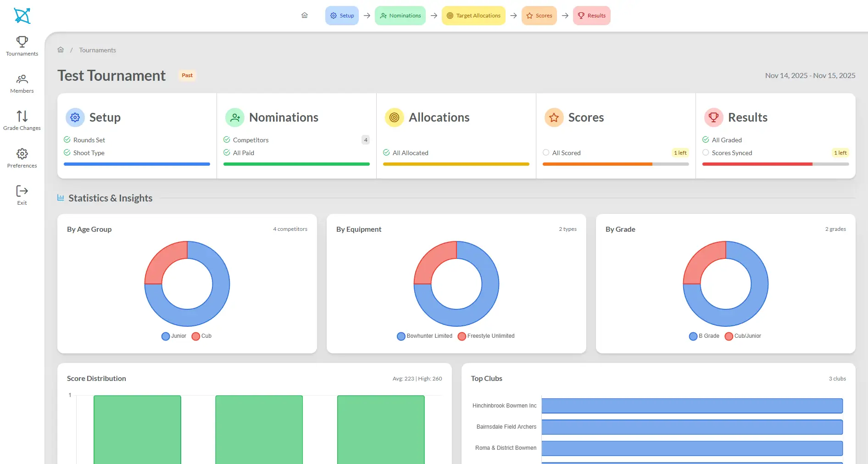The image size is (868, 464).
Task: Toggle the B Grade legend swatch
Action: coord(693,336)
